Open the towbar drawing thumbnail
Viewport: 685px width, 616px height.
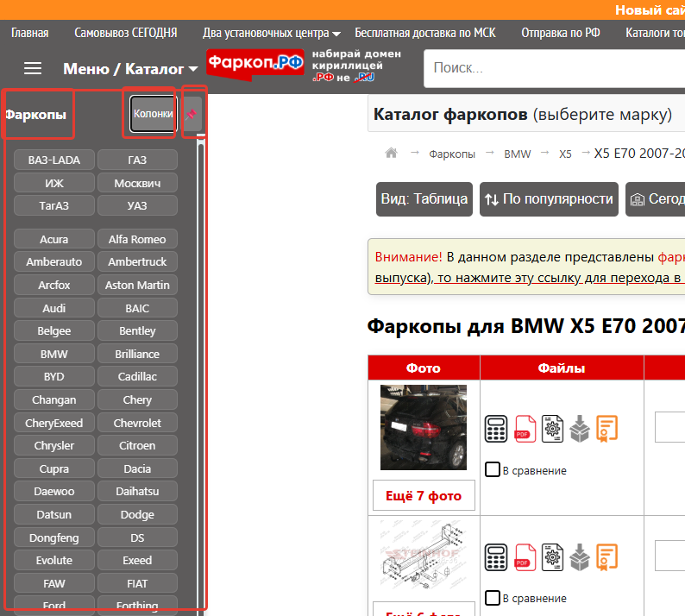tap(424, 555)
